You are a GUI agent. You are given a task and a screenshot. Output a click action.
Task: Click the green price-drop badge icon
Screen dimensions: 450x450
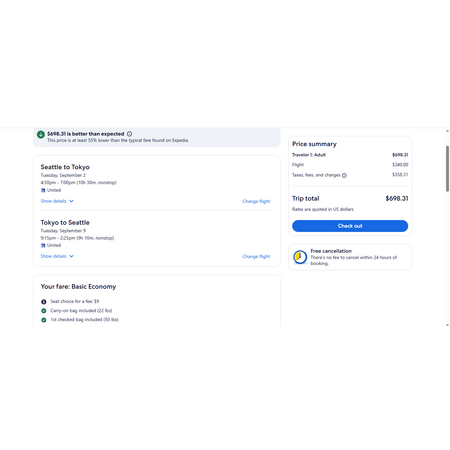tap(41, 134)
